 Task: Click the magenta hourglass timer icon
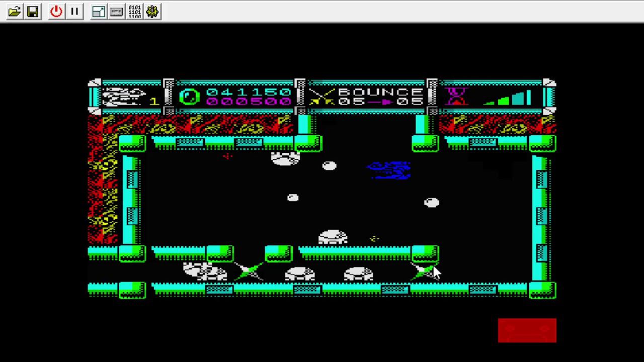pyautogui.click(x=456, y=96)
